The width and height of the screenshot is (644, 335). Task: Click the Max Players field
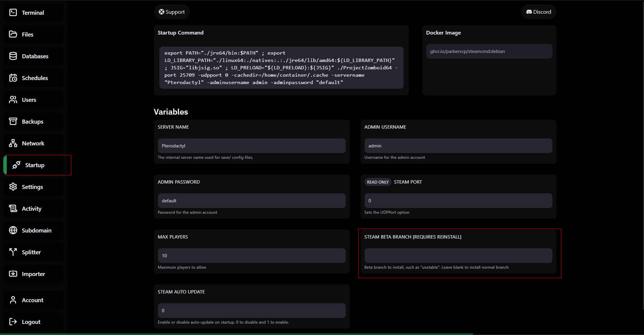point(251,255)
